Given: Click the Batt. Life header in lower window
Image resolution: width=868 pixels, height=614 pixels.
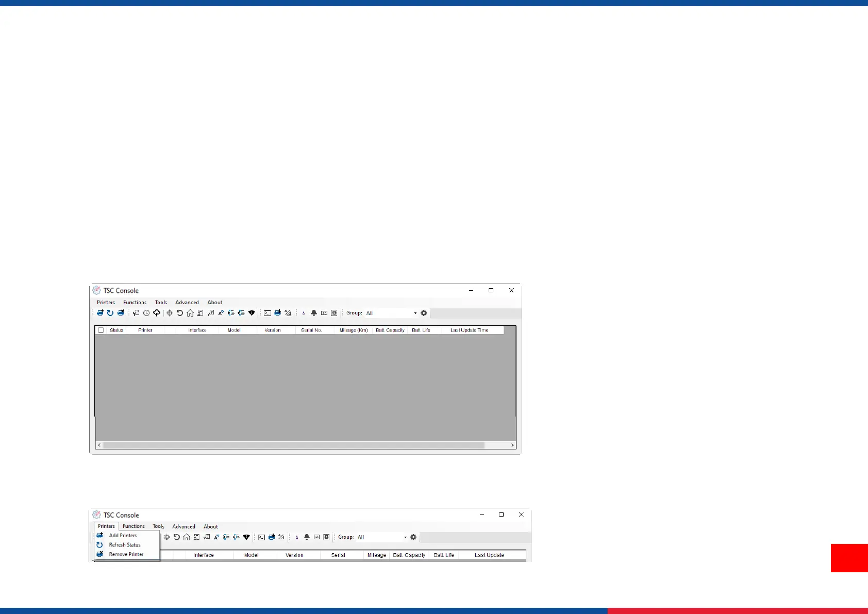Looking at the screenshot, I should 444,555.
